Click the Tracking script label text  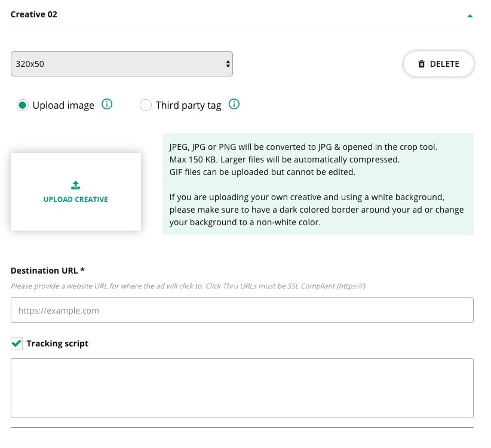[57, 343]
